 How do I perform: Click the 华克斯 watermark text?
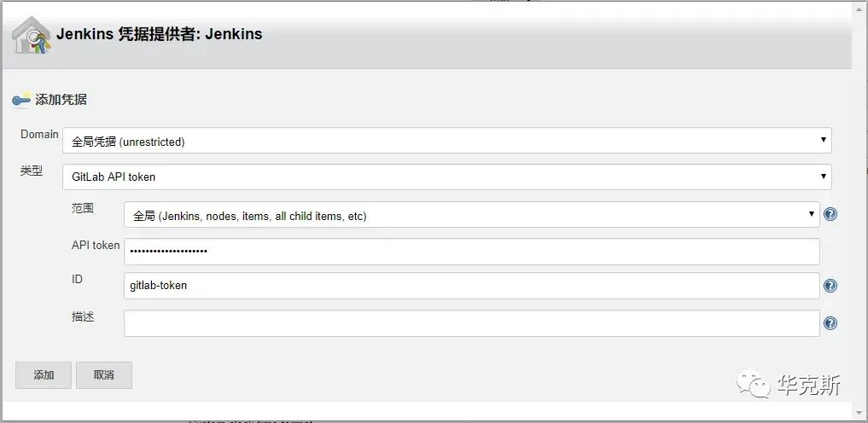809,385
